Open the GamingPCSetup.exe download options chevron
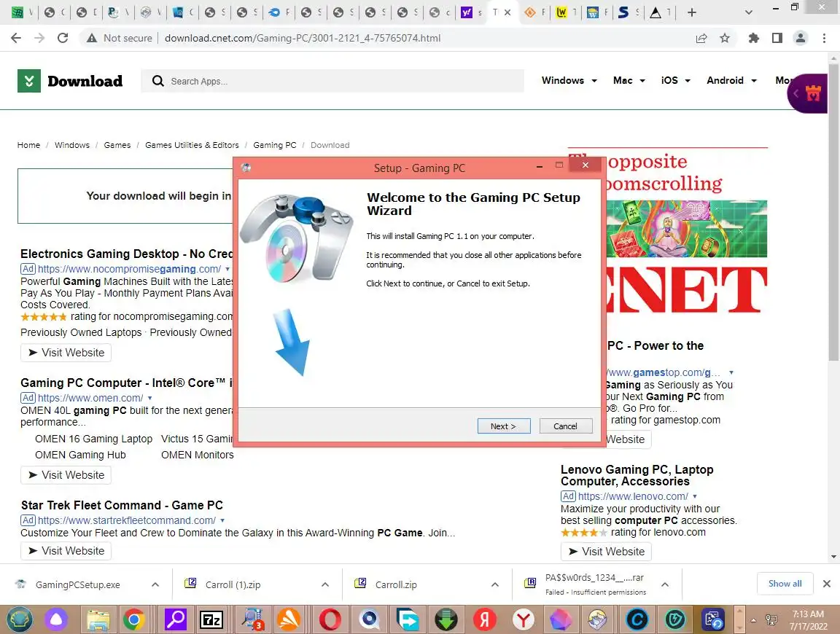 coord(155,584)
